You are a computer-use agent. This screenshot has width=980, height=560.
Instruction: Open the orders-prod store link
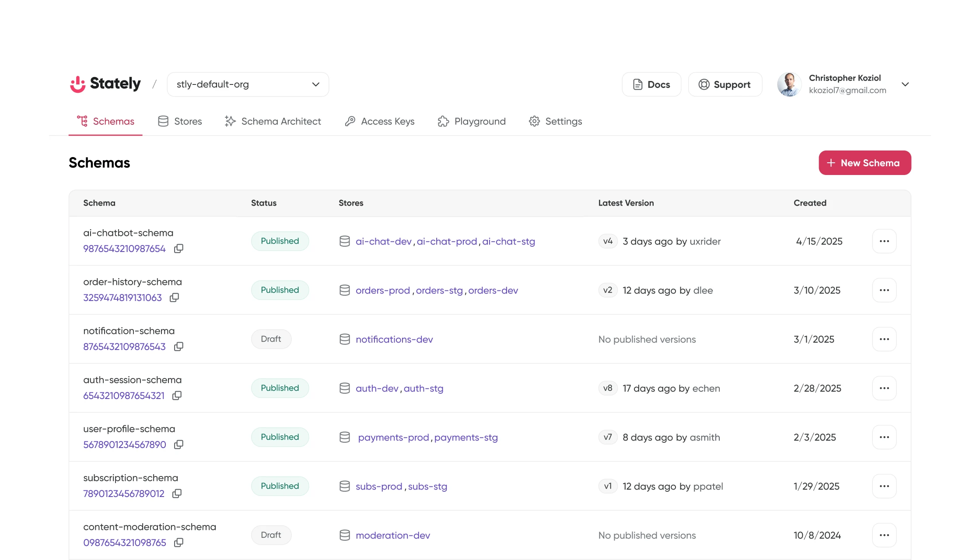(x=383, y=290)
